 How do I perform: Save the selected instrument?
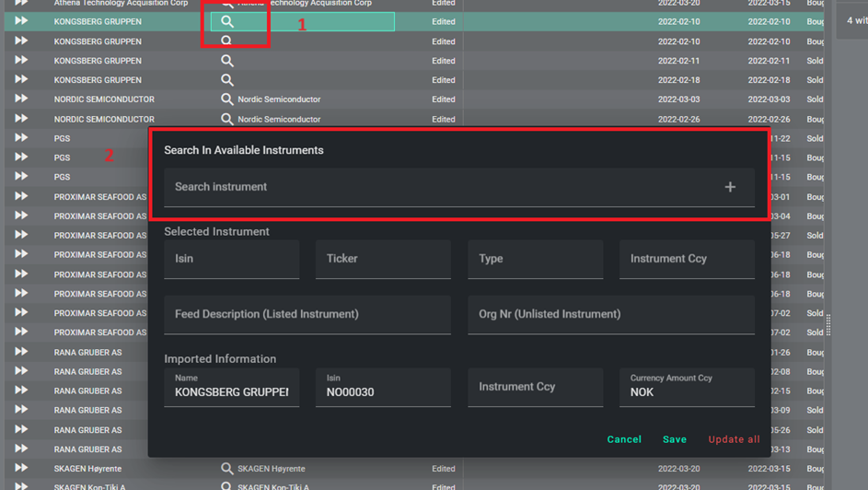[x=674, y=439]
